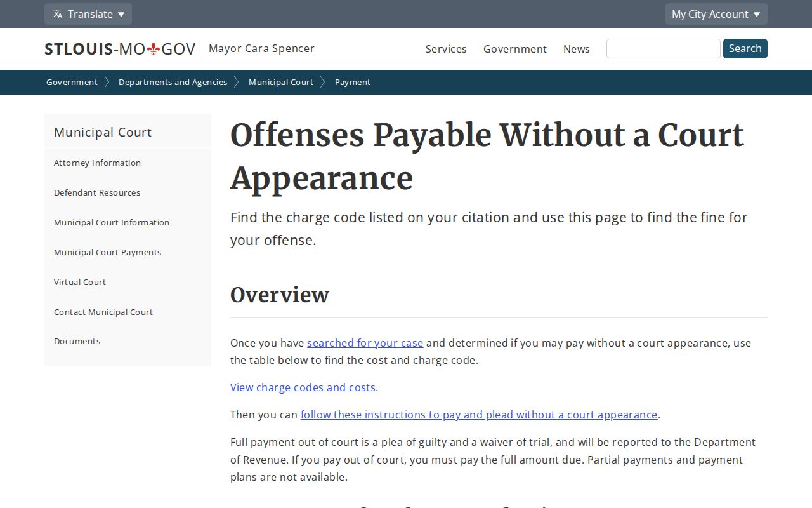Select the Payment breadcrumb
The width and height of the screenshot is (812, 508).
353,82
